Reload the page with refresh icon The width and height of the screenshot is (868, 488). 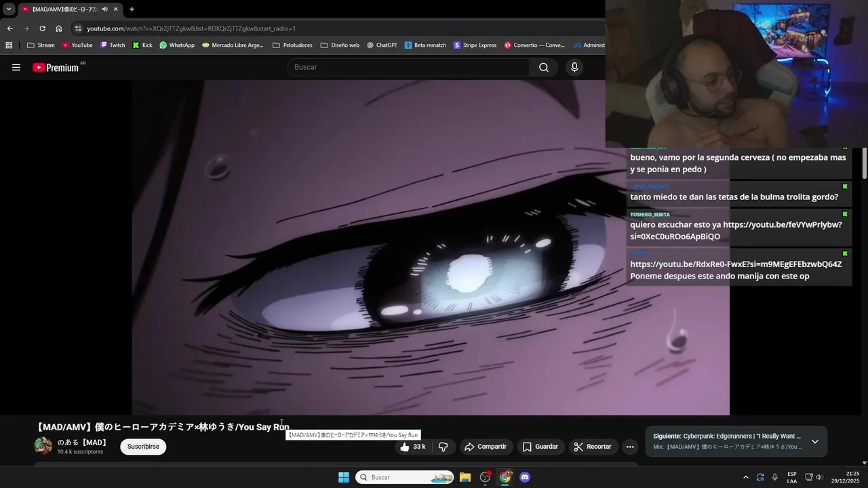pos(42,28)
